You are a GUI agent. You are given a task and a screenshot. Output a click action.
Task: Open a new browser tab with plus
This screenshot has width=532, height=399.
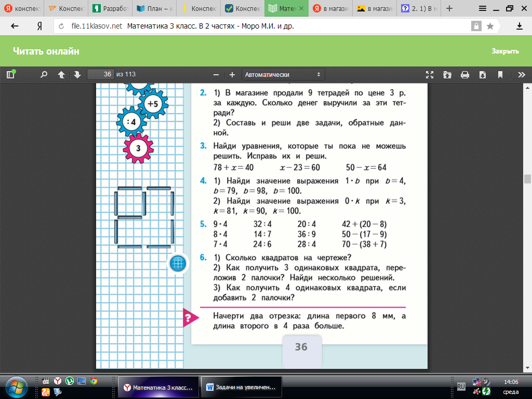[449, 8]
